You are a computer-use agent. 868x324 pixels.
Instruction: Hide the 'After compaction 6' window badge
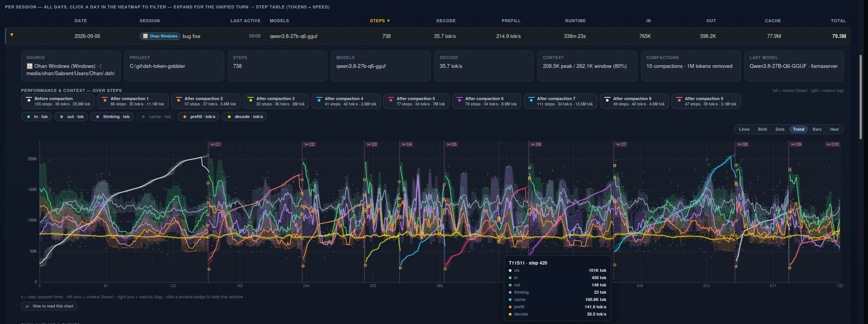point(487,101)
